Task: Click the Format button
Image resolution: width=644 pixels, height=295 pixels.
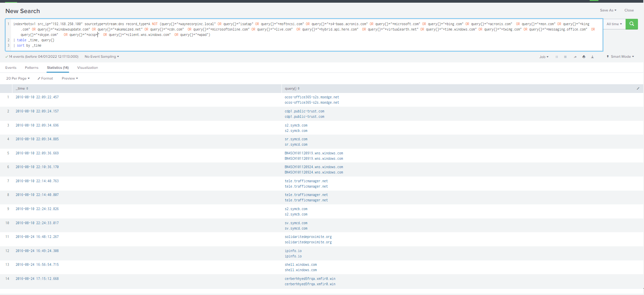Action: point(45,79)
